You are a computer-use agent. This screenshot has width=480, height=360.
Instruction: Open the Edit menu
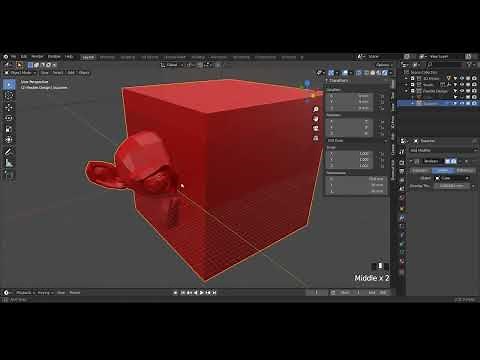(x=24, y=57)
